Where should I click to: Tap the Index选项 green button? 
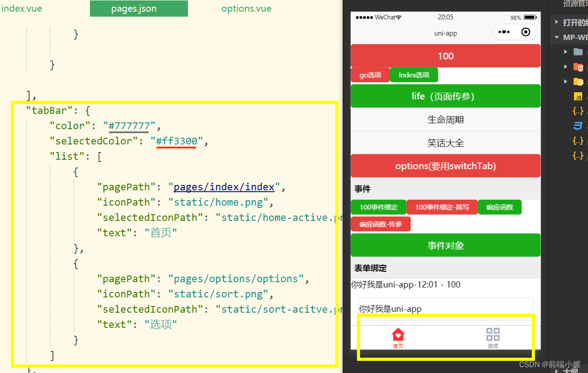414,75
